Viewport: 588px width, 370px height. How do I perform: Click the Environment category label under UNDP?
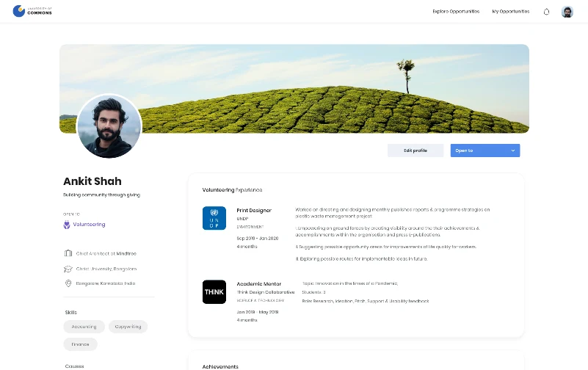click(x=250, y=227)
